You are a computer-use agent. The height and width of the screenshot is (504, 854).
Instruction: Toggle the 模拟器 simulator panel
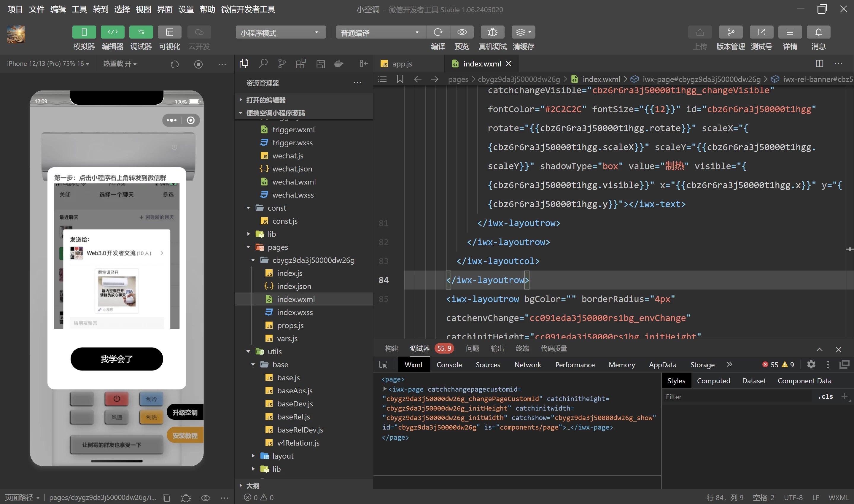point(84,32)
